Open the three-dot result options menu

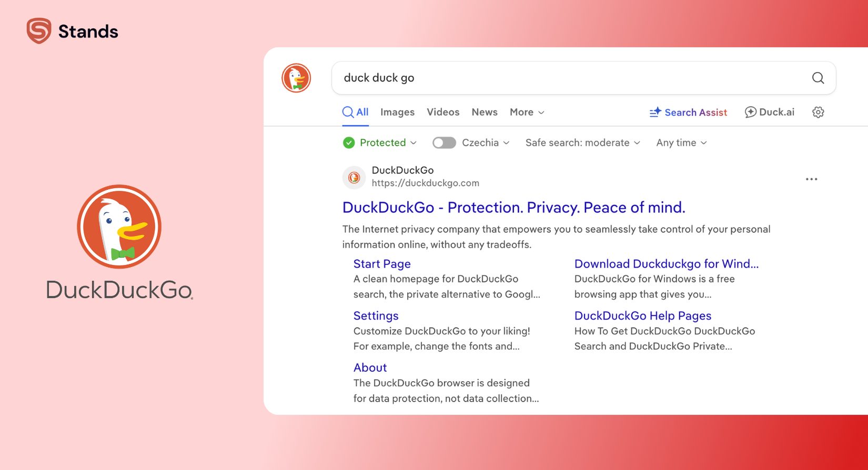click(x=811, y=179)
